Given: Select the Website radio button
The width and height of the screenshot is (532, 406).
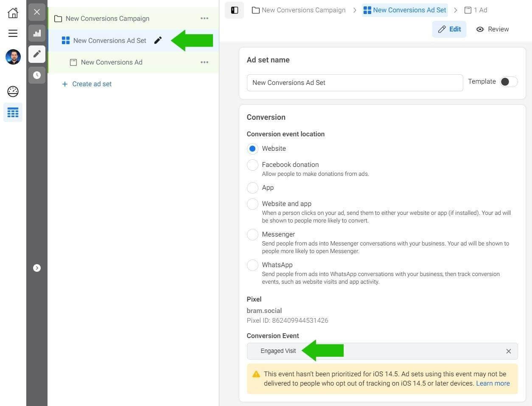Looking at the screenshot, I should 252,149.
